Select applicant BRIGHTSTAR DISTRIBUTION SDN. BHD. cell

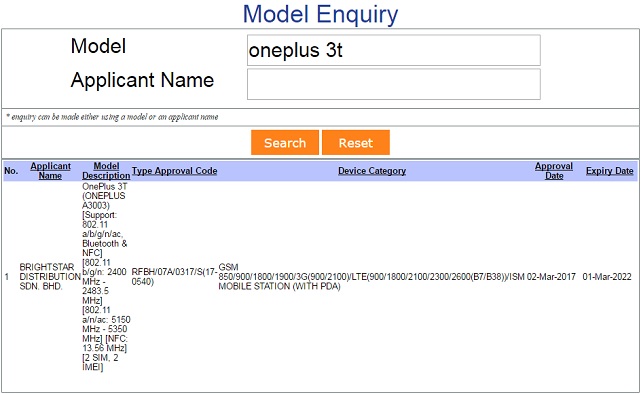click(x=49, y=277)
